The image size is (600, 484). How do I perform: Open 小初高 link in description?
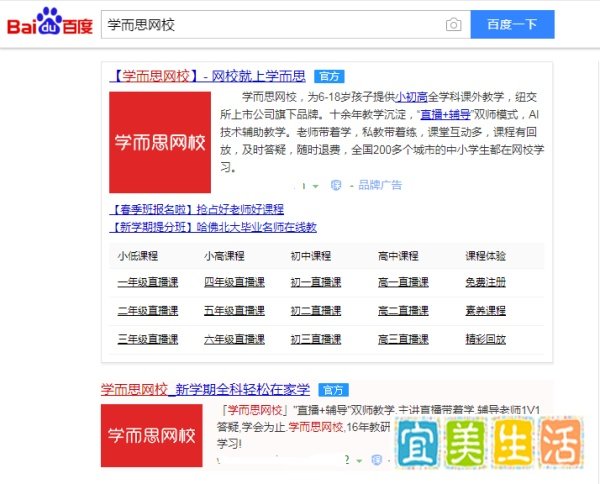click(411, 97)
